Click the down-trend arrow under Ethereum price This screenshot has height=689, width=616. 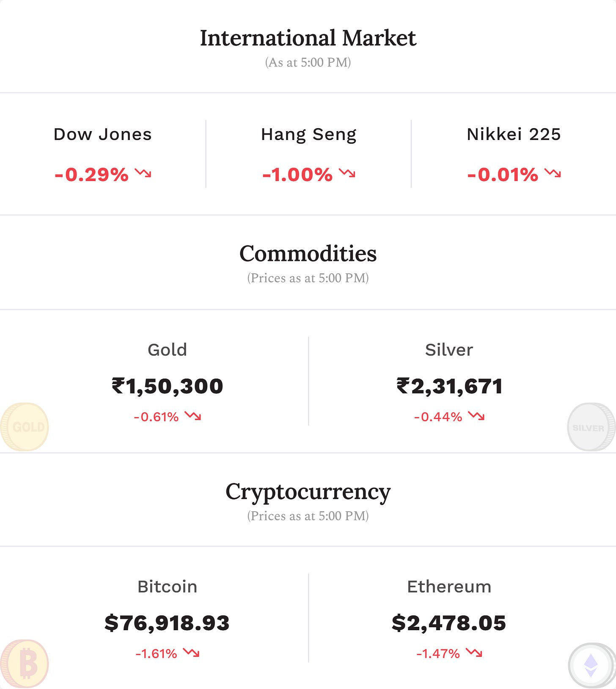474,653
